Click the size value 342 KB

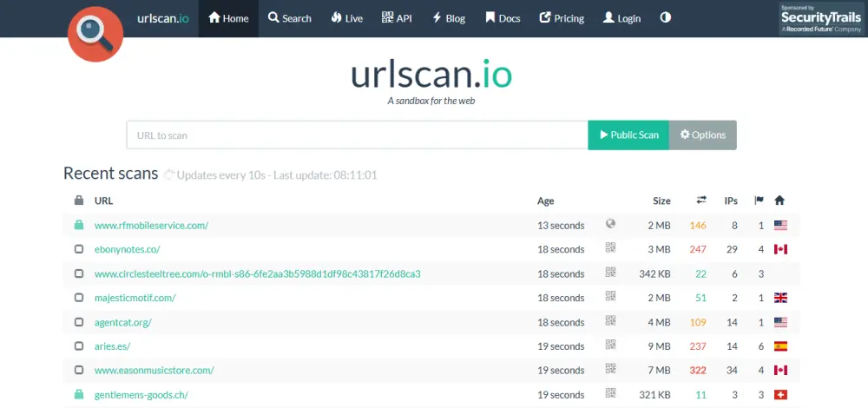(x=654, y=273)
